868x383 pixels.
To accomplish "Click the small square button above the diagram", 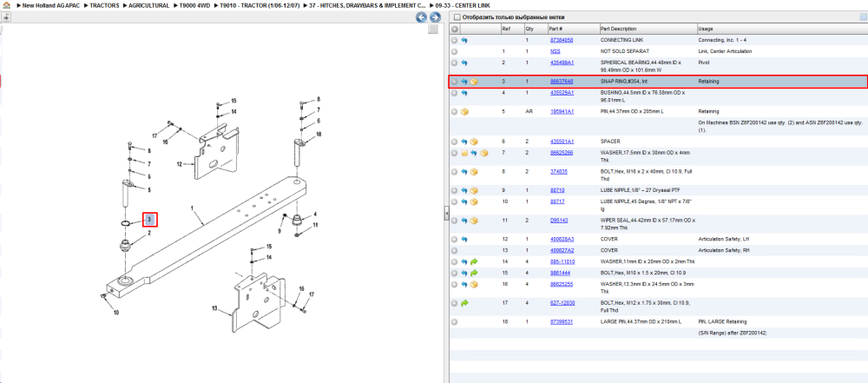I will (x=433, y=30).
